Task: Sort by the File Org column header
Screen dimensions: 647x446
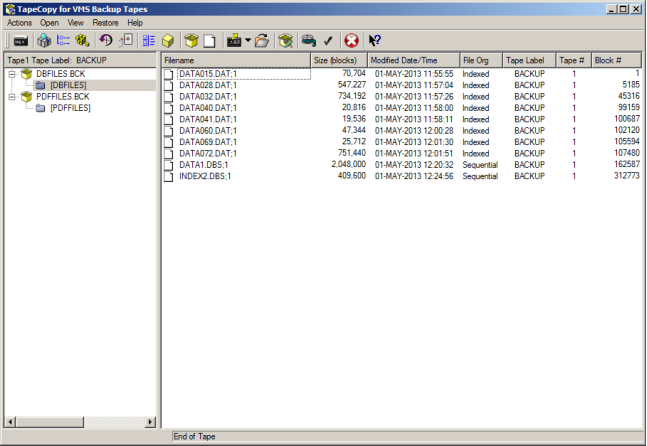Action: pyautogui.click(x=481, y=60)
